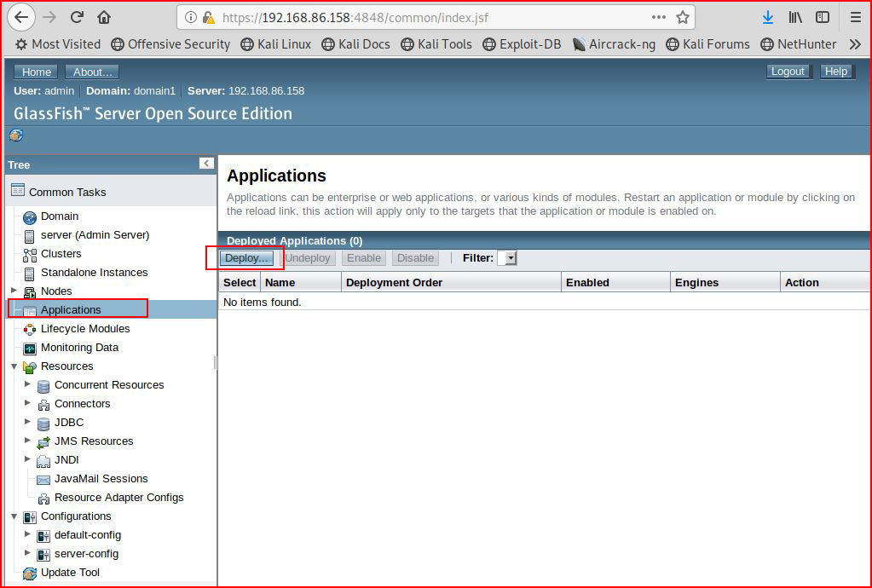The height and width of the screenshot is (588, 872).
Task: Open the Firefox hamburger menu
Action: (855, 17)
